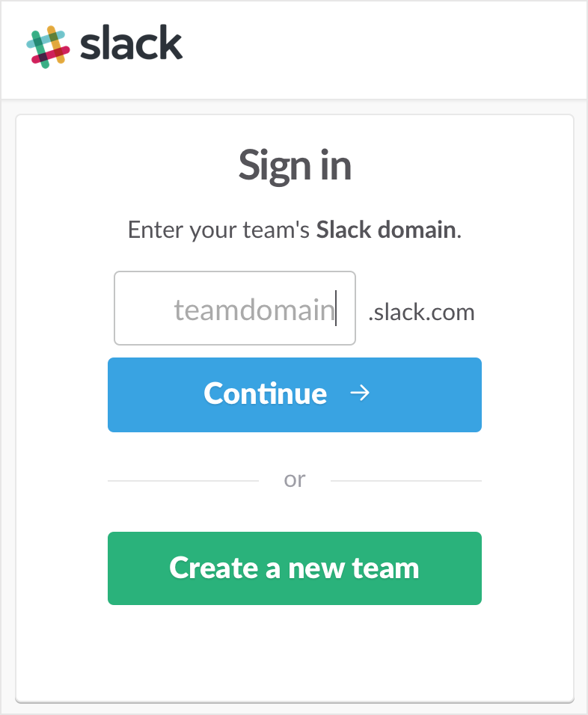
Task: Click the empty left padding inside the domain field
Action: (x=142, y=308)
